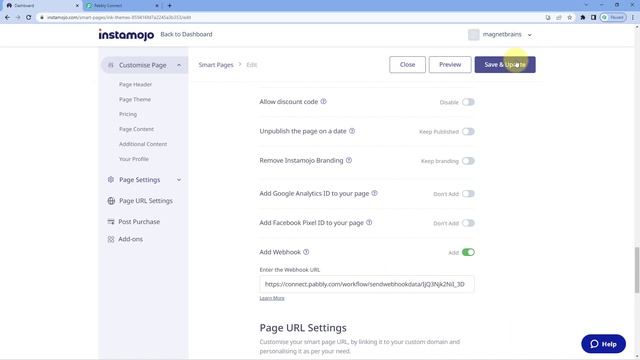Screen dimensions: 640x360
Task: Close the Pabbly Connect browser tab
Action: point(157,6)
